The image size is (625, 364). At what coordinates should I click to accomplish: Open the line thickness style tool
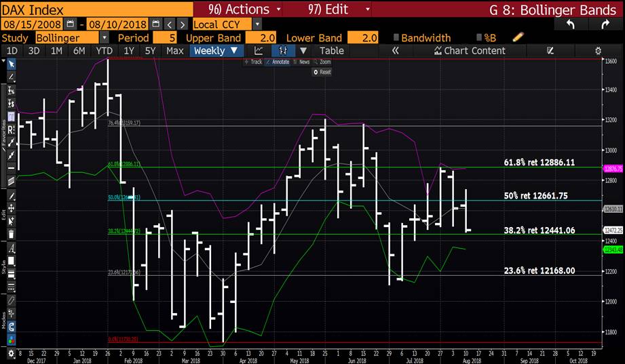click(x=11, y=275)
